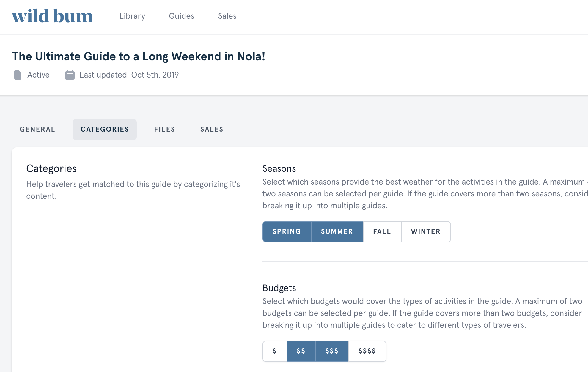
Task: Open the Library page from the navigation
Action: click(x=132, y=16)
